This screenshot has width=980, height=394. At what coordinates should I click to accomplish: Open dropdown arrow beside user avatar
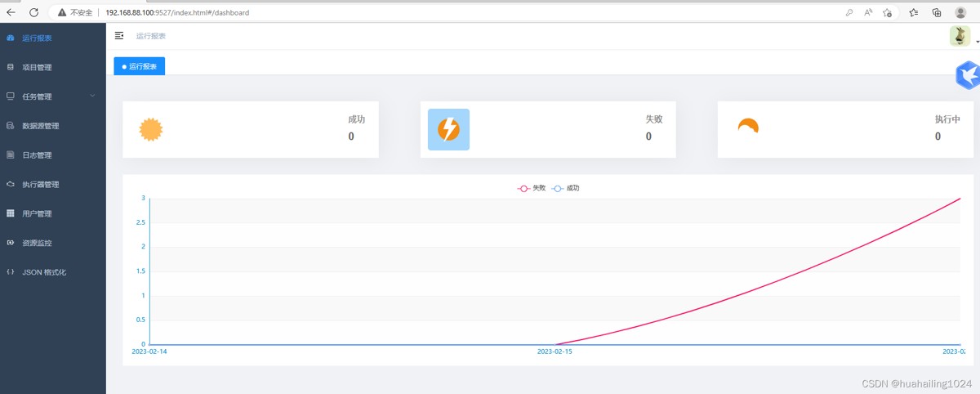(977, 42)
